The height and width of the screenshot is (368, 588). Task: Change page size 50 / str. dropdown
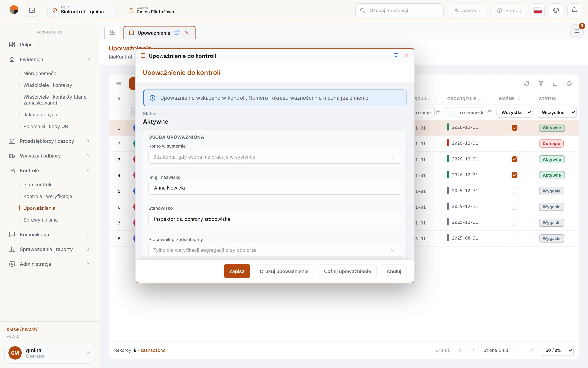click(557, 350)
